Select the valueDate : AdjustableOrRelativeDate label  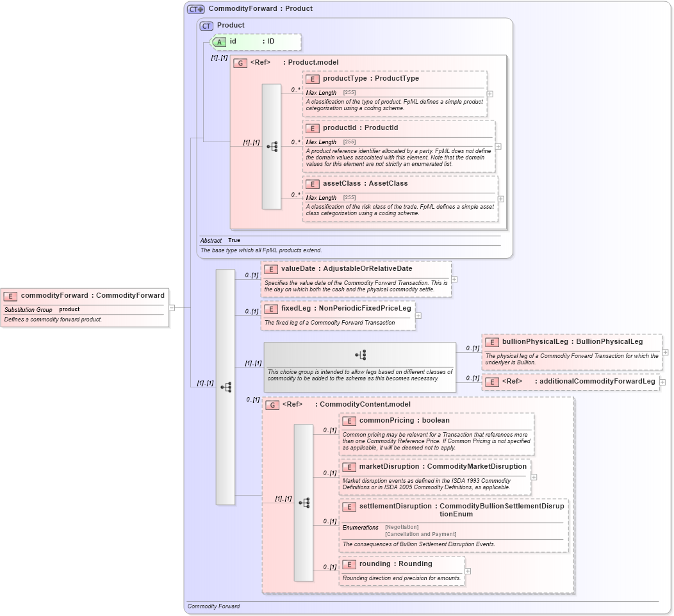point(347,268)
